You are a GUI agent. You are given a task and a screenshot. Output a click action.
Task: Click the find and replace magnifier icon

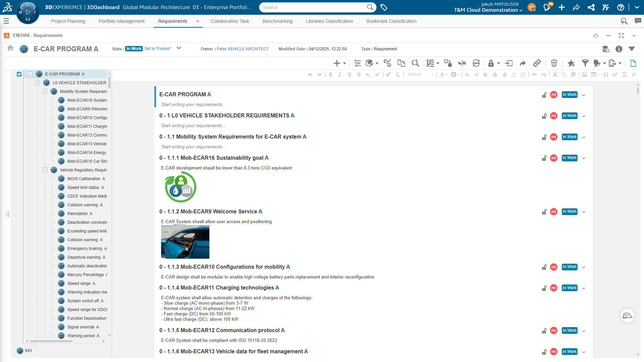tap(415, 63)
